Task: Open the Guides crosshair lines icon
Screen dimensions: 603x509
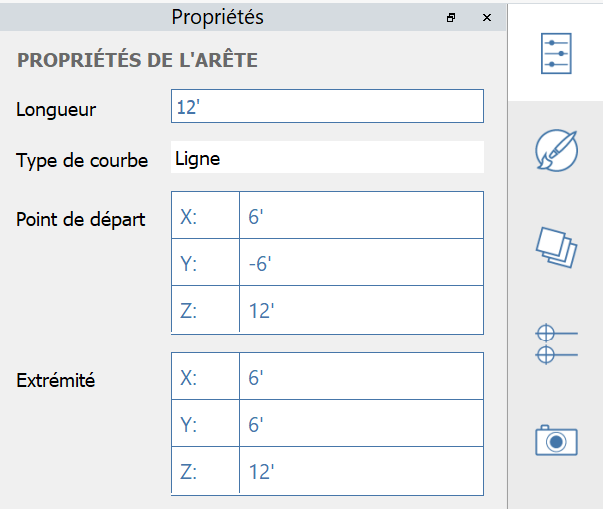Action: pyautogui.click(x=556, y=343)
